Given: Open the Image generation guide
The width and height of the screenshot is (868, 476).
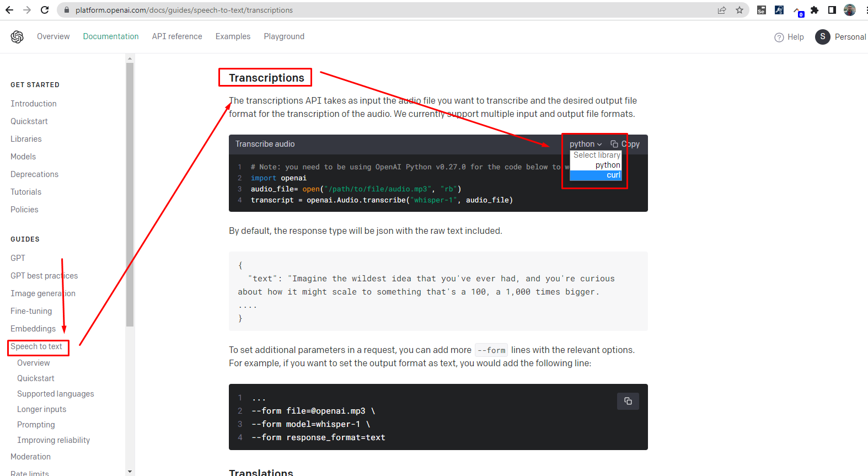Looking at the screenshot, I should 43,293.
